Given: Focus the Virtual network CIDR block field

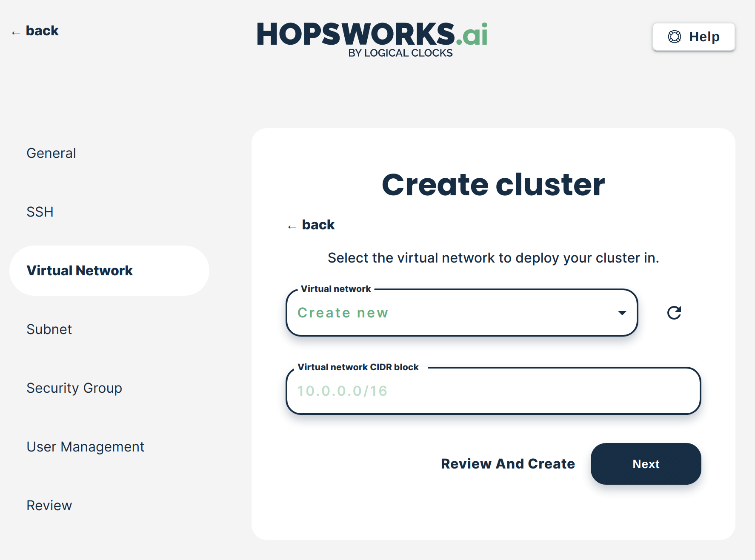Looking at the screenshot, I should pos(493,391).
